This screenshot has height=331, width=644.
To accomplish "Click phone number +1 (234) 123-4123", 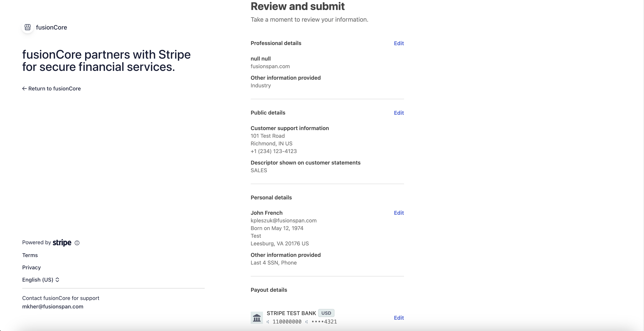I will click(274, 151).
